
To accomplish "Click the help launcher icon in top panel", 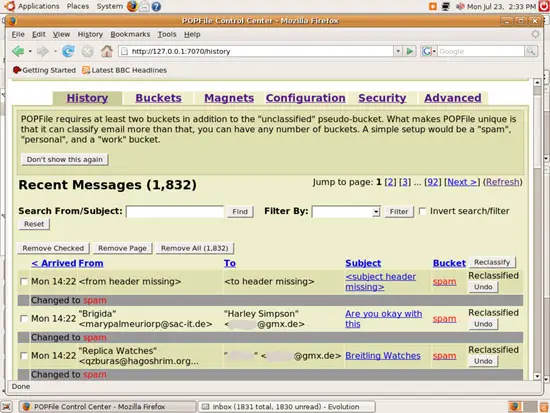I will point(156,6).
